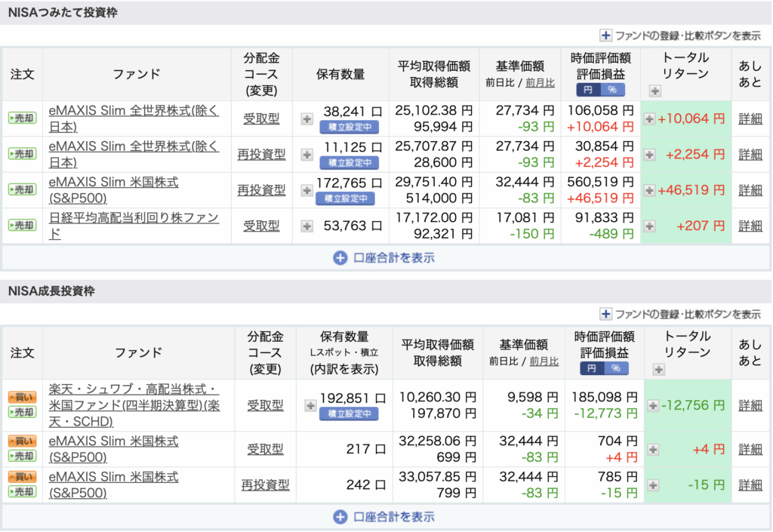This screenshot has width=773, height=532.
Task: Switch 評価損益 to 円 in つみたて投資枠
Action: [588, 90]
